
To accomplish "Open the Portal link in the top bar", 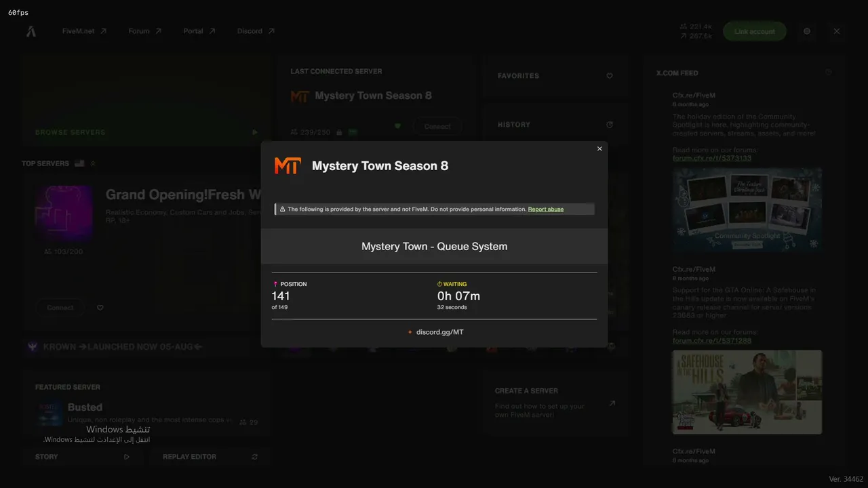I will pos(199,31).
